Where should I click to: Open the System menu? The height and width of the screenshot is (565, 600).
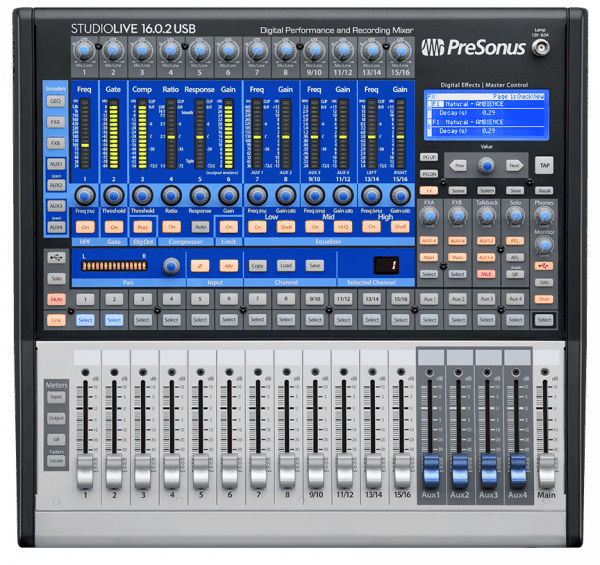[486, 189]
